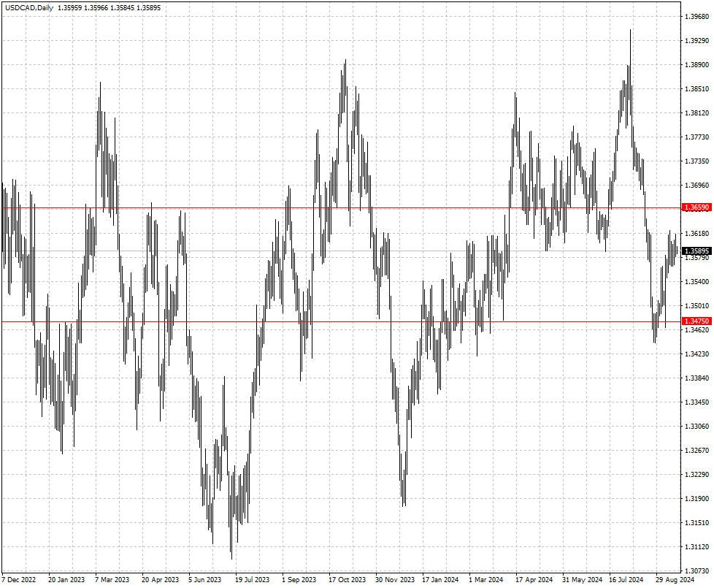Click the 1.38120 price scale value
Image resolution: width=714 pixels, height=588 pixels.
point(695,113)
